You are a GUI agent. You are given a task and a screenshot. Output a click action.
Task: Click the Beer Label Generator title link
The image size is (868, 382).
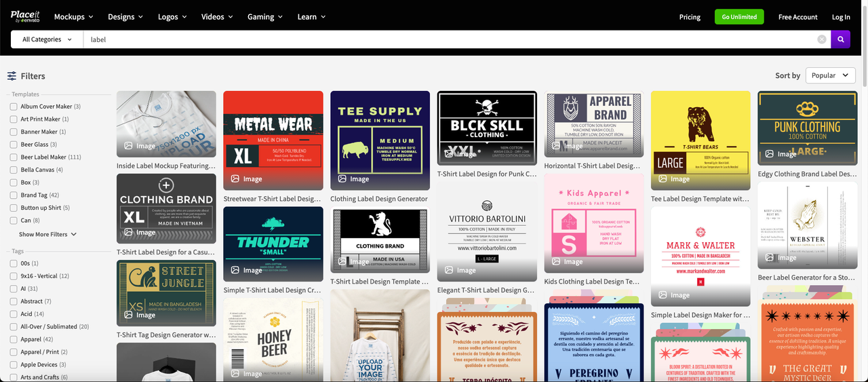(808, 278)
